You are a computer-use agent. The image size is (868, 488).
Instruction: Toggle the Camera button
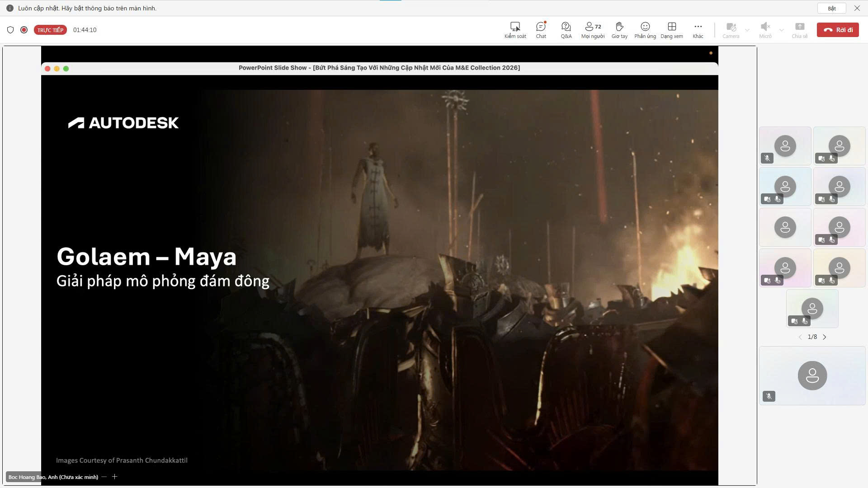[x=731, y=30]
